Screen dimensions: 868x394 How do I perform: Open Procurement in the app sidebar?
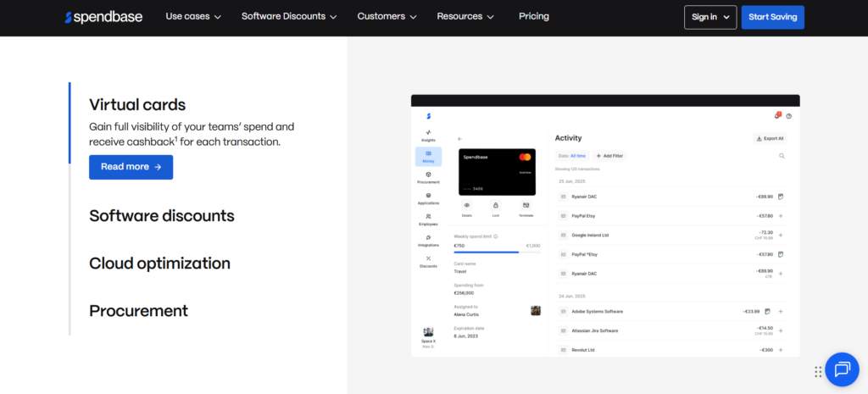pos(428,177)
